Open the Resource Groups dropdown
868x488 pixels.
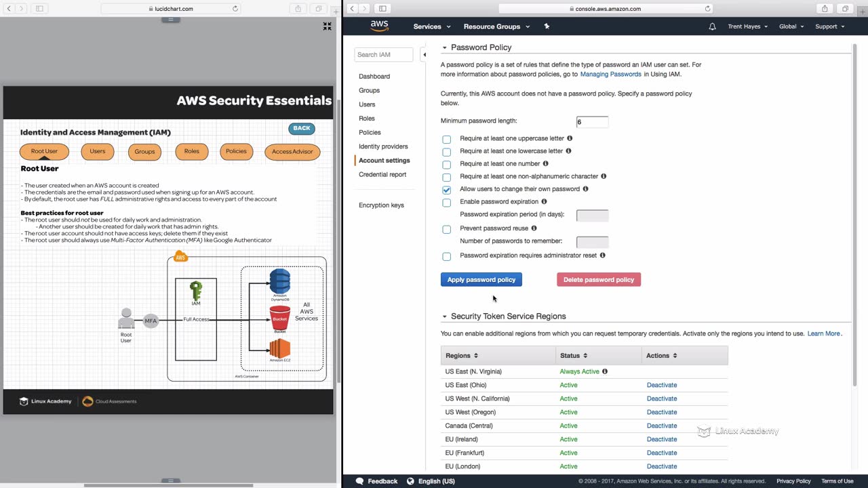pos(496,26)
